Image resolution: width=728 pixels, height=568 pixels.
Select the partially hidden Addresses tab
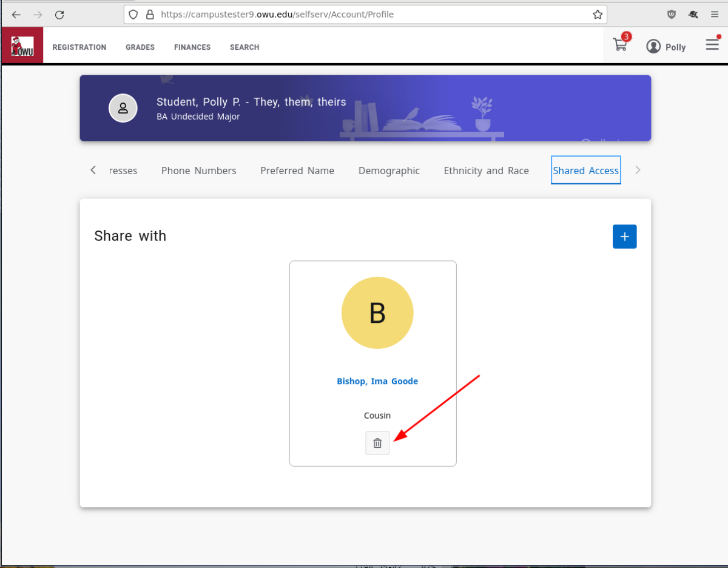(123, 171)
